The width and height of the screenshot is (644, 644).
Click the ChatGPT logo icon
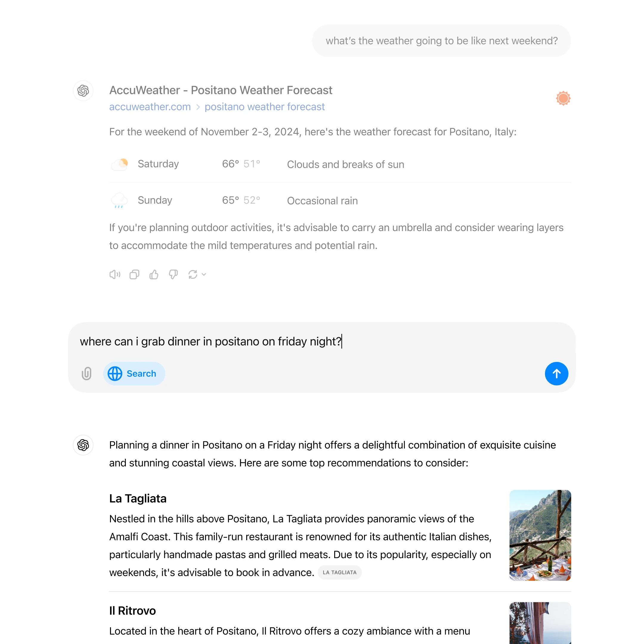pos(83,91)
